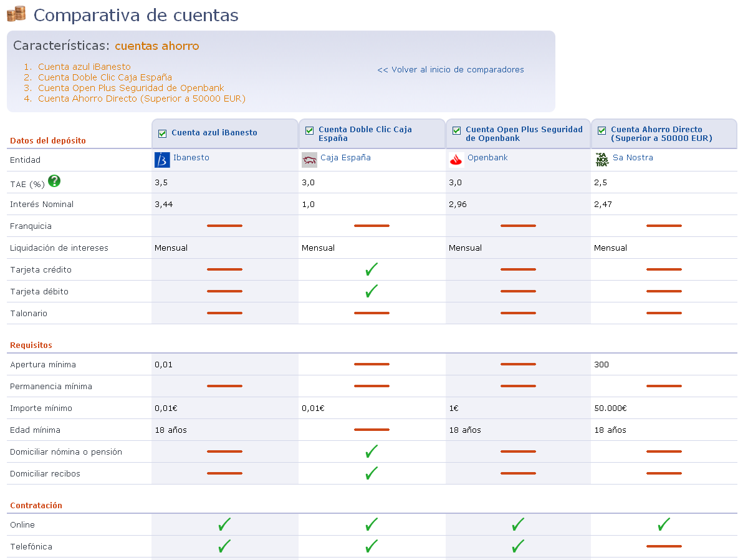Click the coins icon beside Comparativa de cuentas
This screenshot has height=560, width=748.
pyautogui.click(x=16, y=13)
